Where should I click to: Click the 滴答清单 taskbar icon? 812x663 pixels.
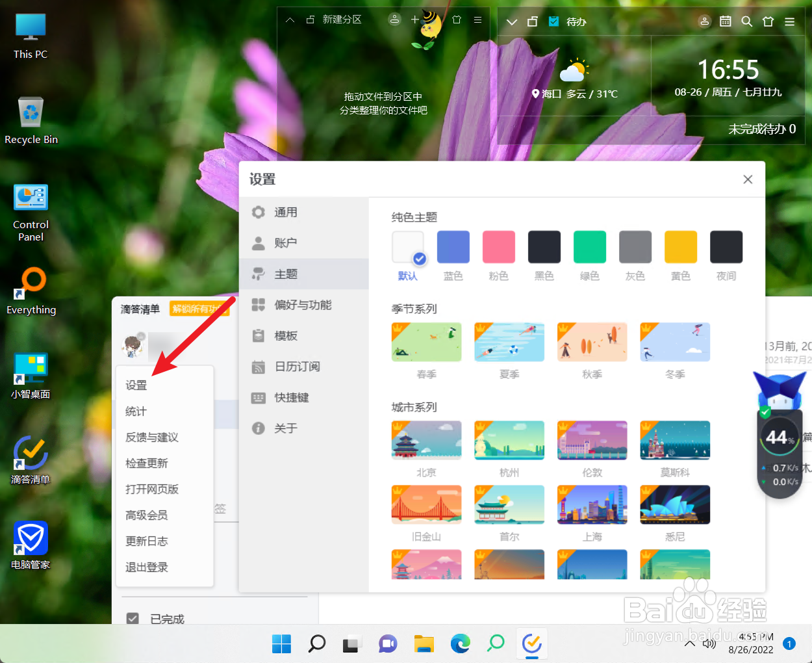coord(532,644)
